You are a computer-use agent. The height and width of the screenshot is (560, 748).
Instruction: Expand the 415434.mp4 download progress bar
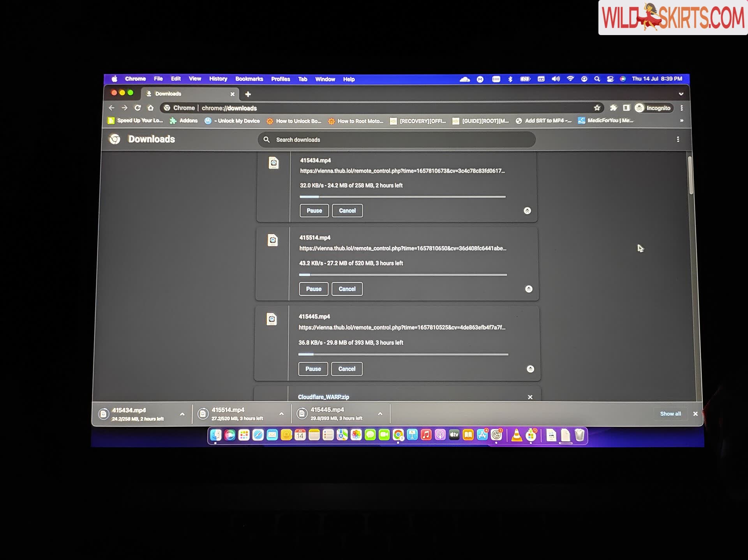click(182, 413)
